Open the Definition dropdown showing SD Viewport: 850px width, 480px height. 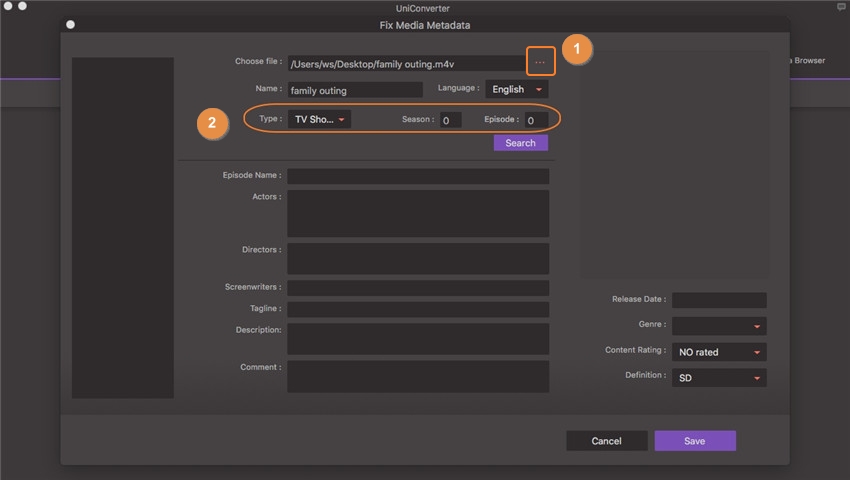(719, 377)
